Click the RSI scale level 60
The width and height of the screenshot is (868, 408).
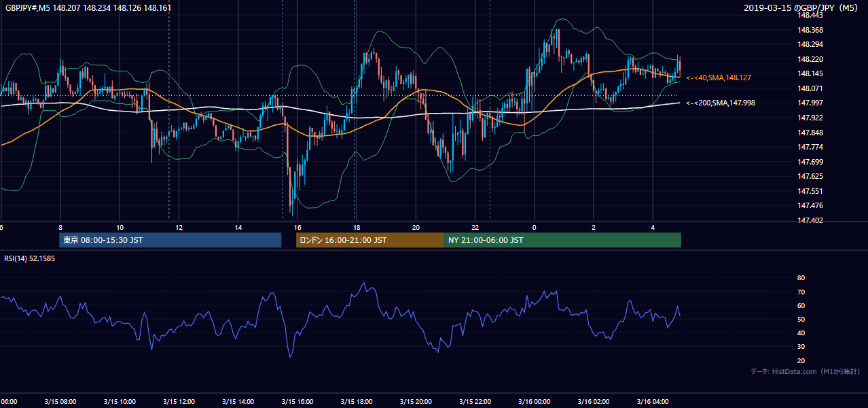(x=801, y=305)
